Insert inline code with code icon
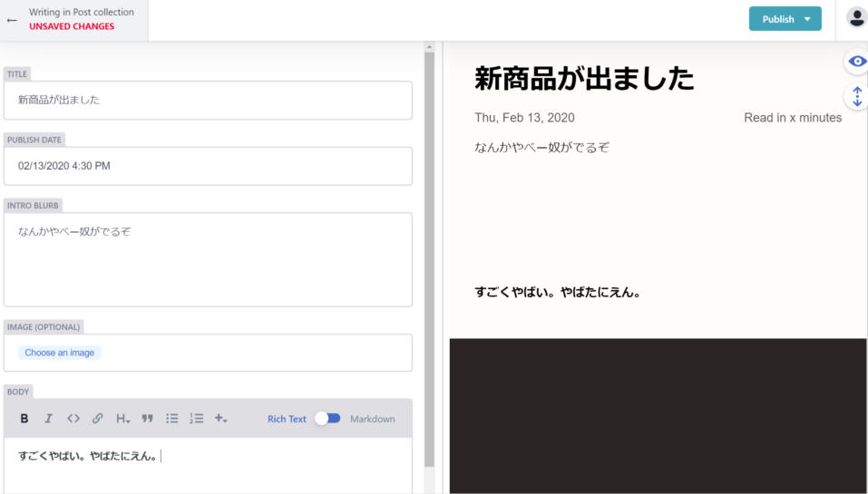Viewport: 868px width, 494px height. (73, 419)
